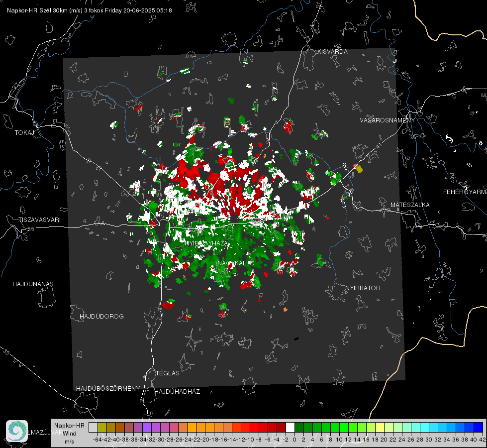The image size is (487, 448).
Task: Select the TISZAVASVÁRI town label
Action: coord(39,220)
